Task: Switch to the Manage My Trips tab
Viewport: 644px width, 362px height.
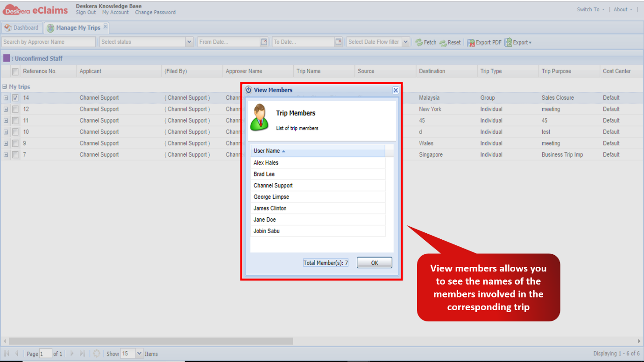Action: point(78,28)
